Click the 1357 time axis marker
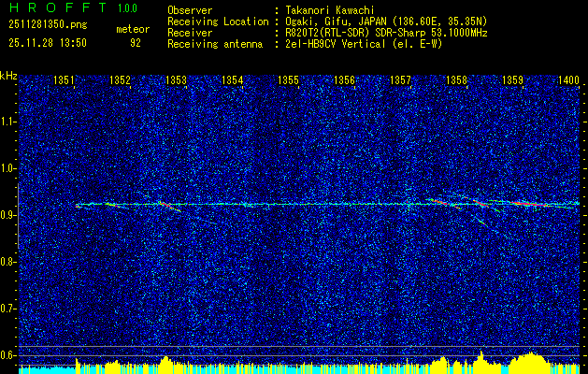 click(x=400, y=79)
